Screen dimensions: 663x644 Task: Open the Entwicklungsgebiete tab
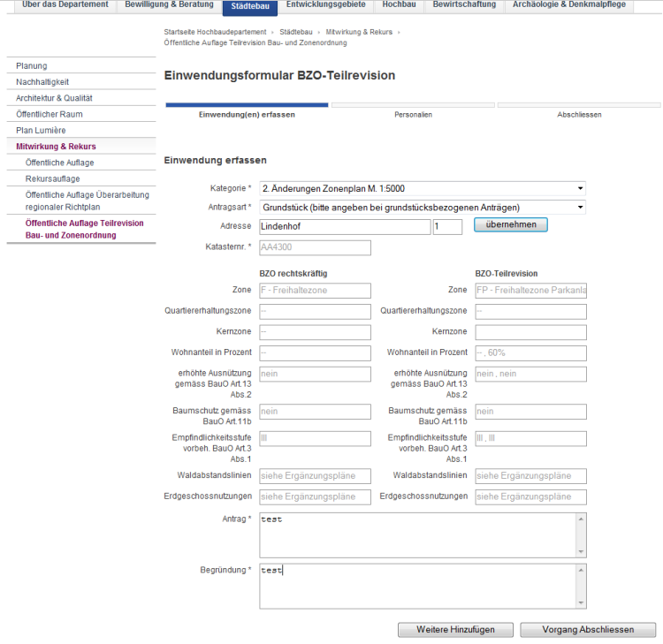[325, 5]
